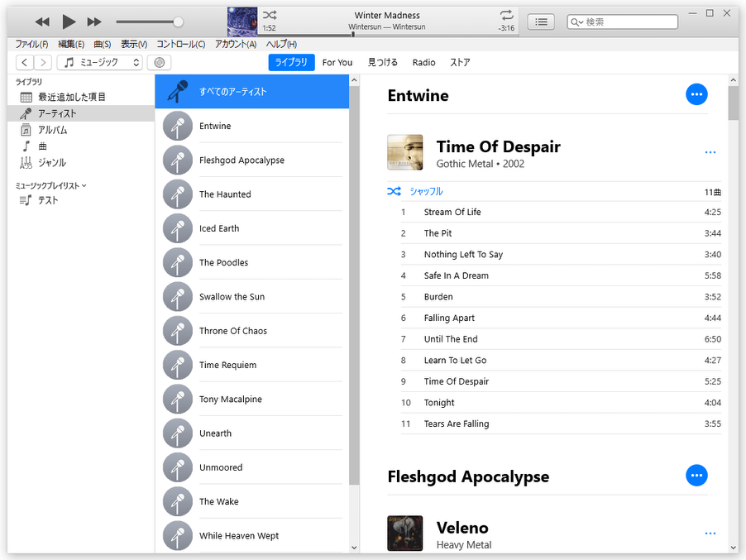Image resolution: width=746 pixels, height=560 pixels.
Task: Select Tony Macalpine artist icon
Action: (178, 400)
